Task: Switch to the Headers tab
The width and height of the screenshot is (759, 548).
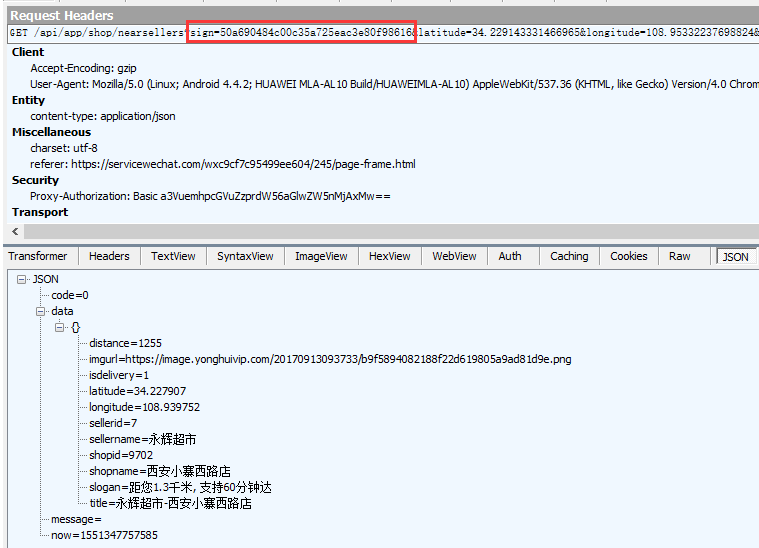Action: coord(109,256)
